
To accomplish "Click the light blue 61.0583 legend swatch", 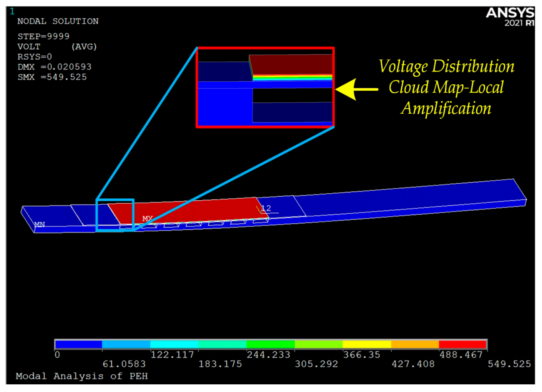I will [x=126, y=344].
